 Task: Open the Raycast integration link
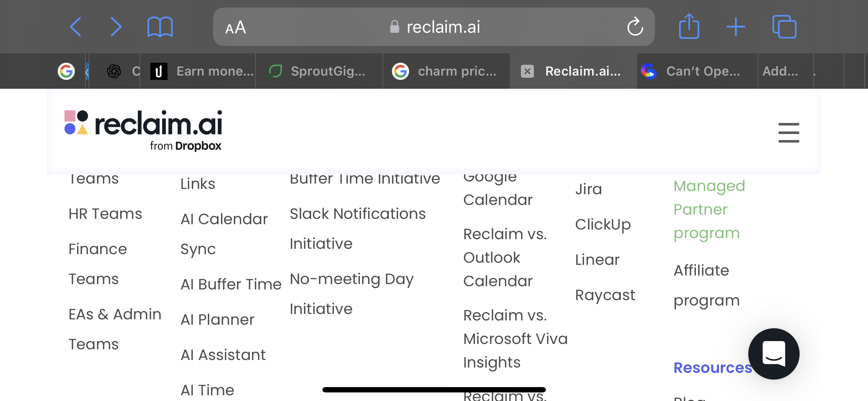click(605, 295)
